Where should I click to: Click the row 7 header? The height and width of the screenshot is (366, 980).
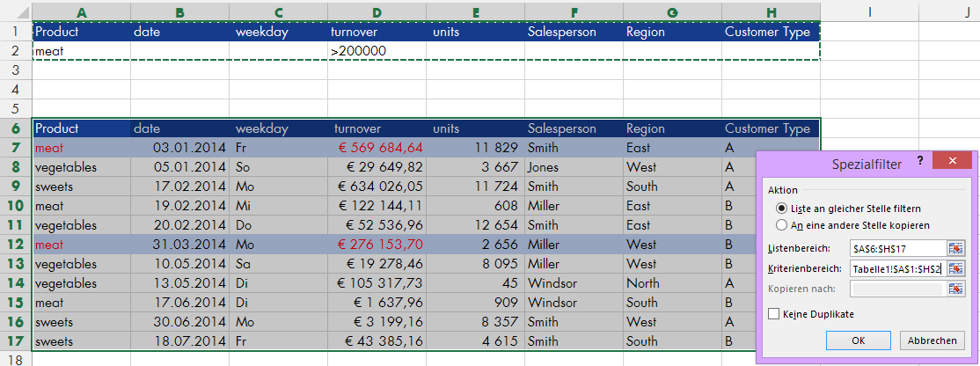pos(16,148)
